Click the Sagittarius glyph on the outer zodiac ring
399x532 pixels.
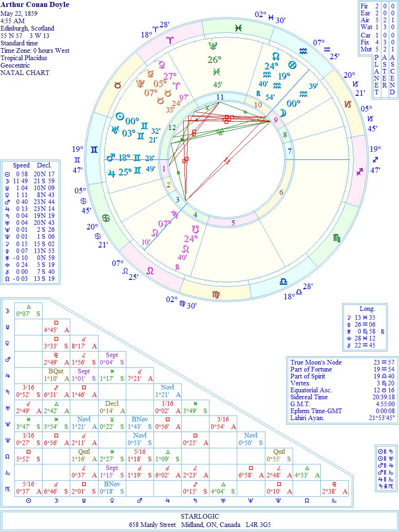[360, 172]
